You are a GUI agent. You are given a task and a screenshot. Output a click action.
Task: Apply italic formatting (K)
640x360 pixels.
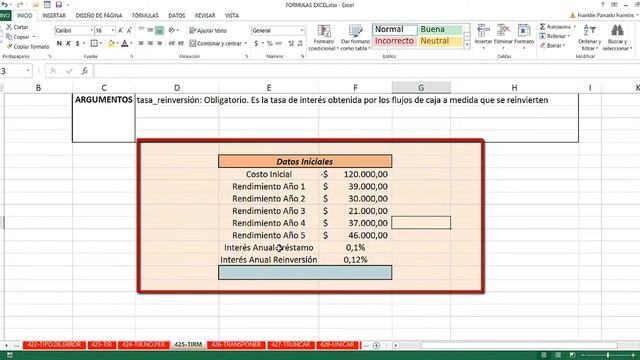pyautogui.click(x=68, y=43)
